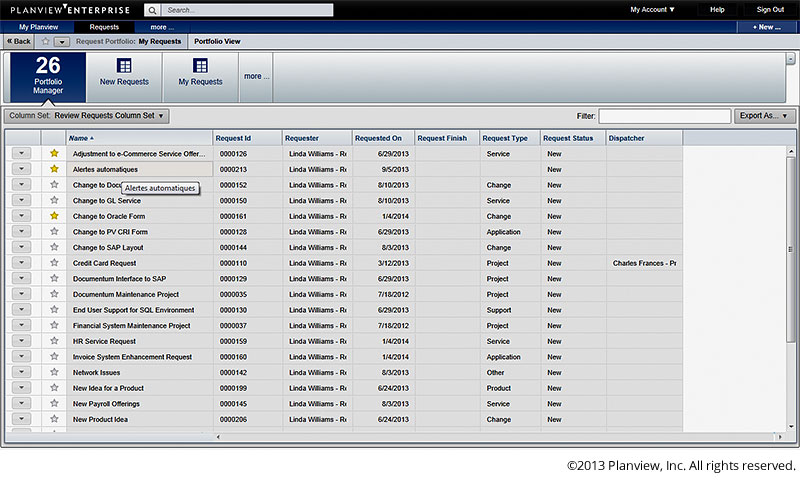Unstar the Alertes automatiques request

click(54, 169)
